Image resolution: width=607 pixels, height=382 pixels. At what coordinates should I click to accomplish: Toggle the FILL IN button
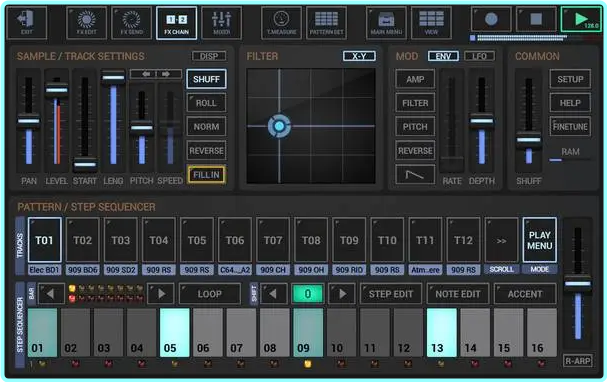pyautogui.click(x=206, y=175)
